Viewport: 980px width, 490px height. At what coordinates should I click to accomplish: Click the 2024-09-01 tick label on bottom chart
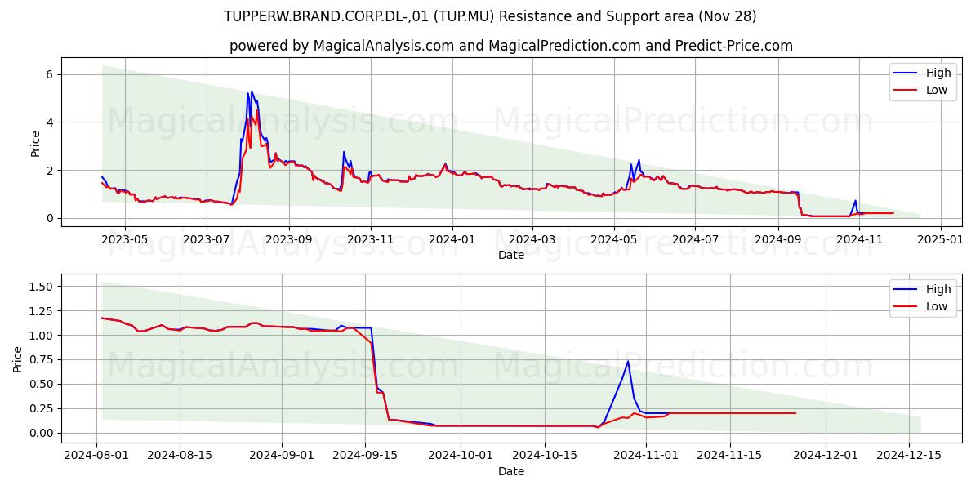click(x=282, y=457)
